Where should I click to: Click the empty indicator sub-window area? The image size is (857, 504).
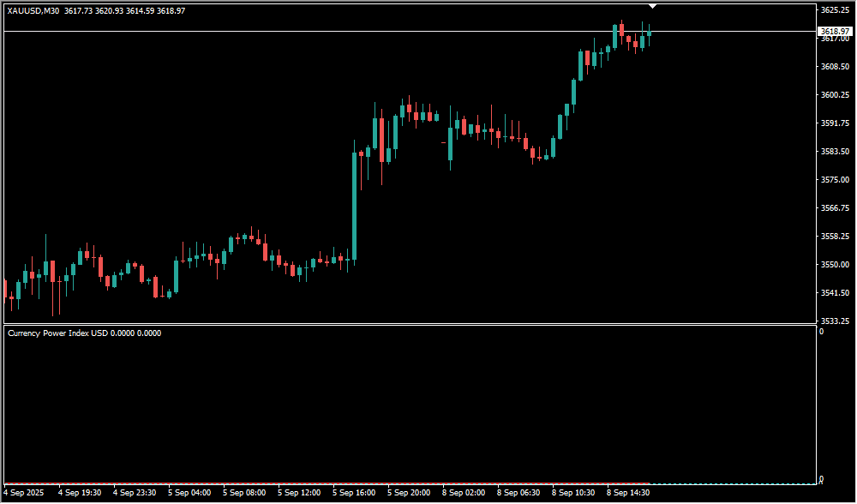point(407,403)
